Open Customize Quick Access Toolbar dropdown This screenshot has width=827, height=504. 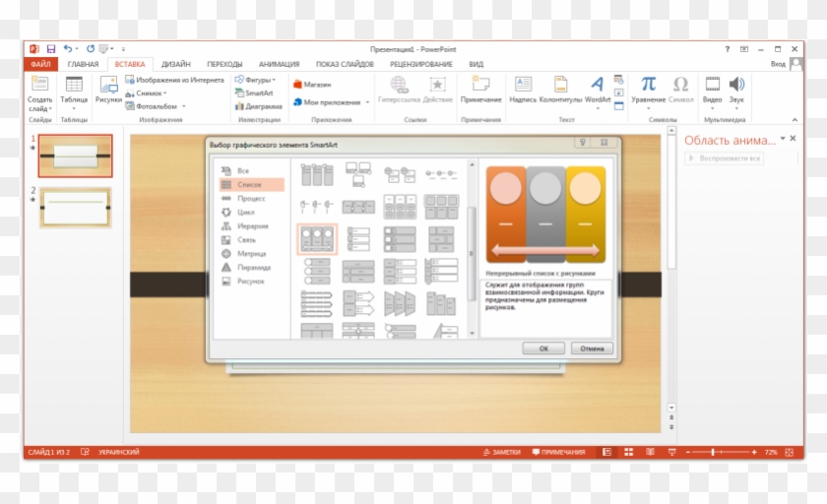pos(123,49)
